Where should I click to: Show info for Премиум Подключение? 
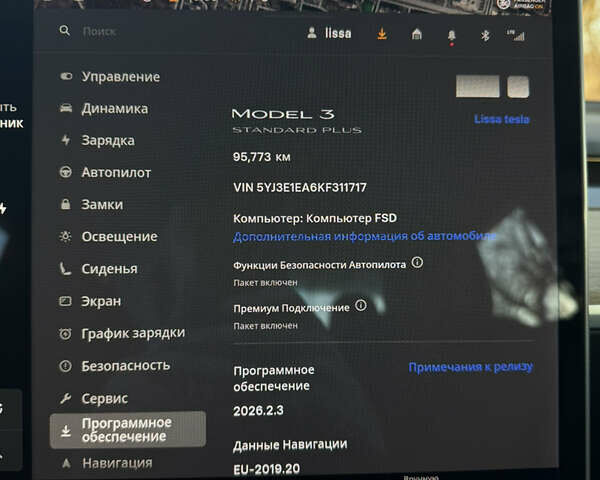(x=361, y=305)
